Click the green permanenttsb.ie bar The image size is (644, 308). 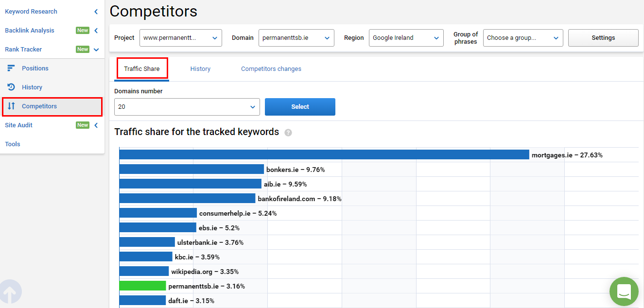[x=142, y=286]
